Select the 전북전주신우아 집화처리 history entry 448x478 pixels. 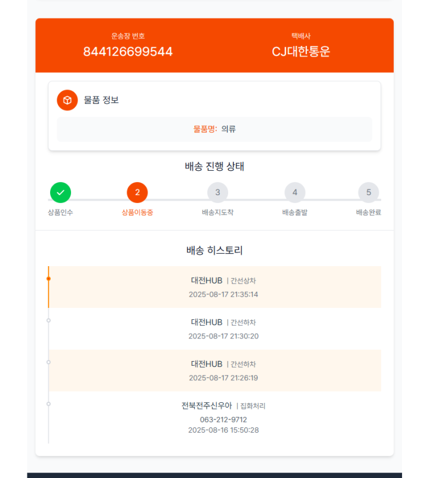(215, 417)
